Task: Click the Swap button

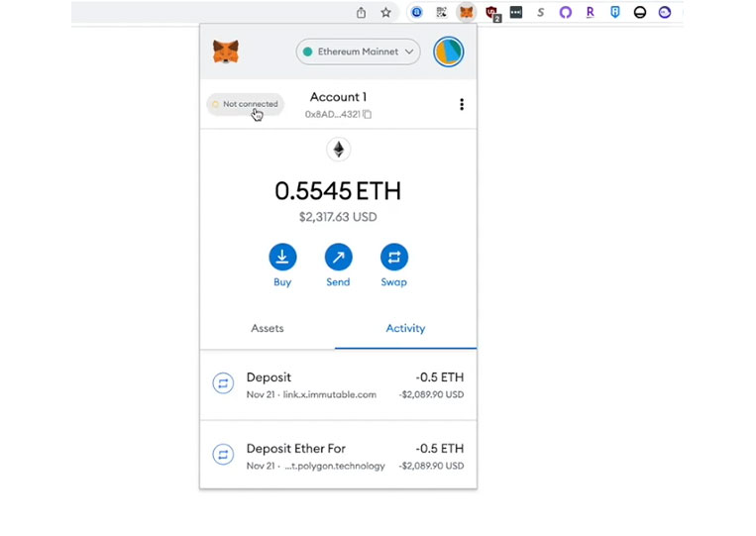Action: coord(394,266)
